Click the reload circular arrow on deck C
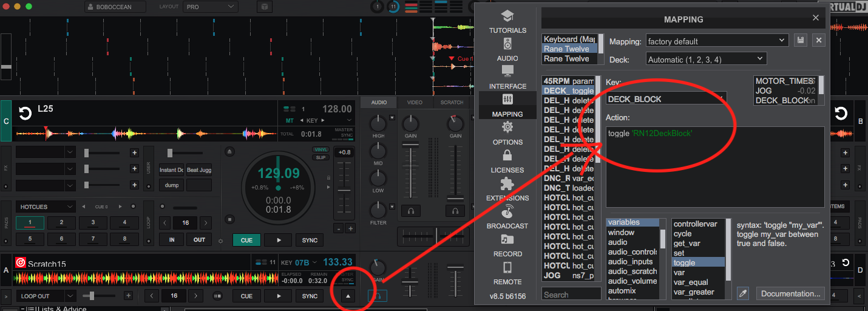 click(25, 113)
